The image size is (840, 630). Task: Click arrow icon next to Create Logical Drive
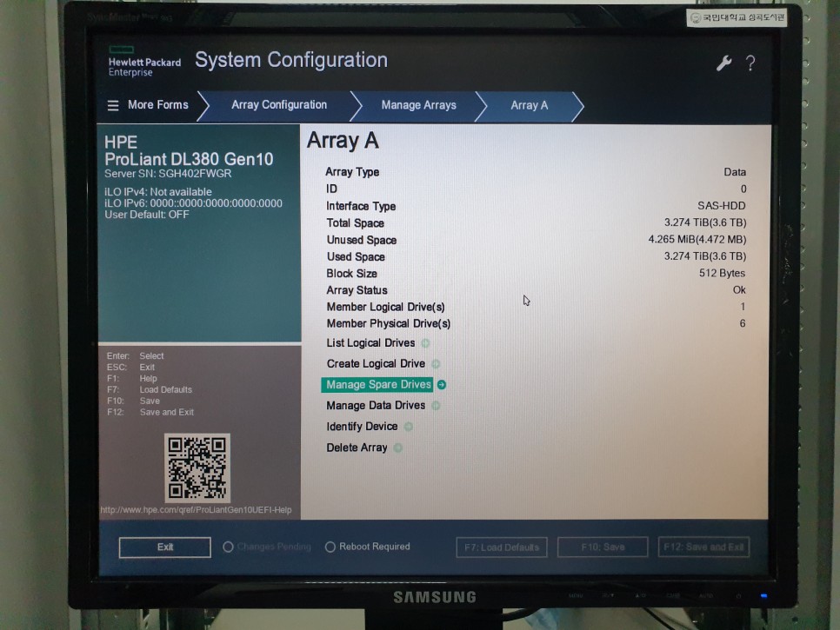pos(436,364)
